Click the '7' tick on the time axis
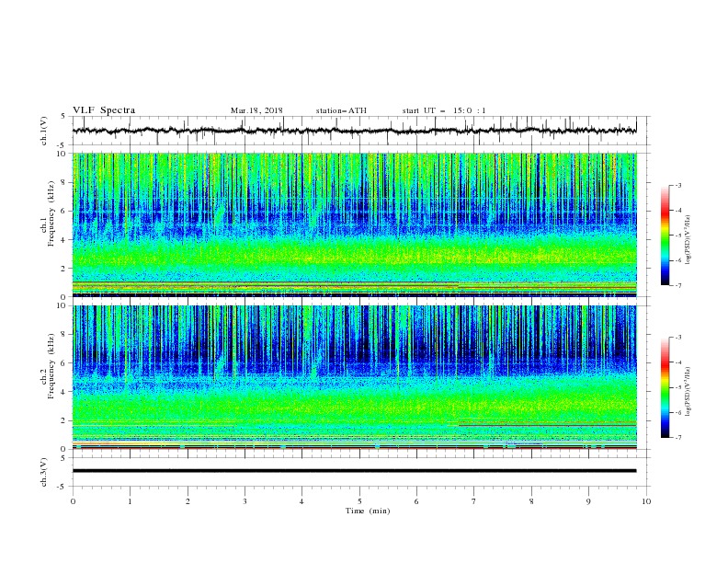The height and width of the screenshot is (563, 728). pos(474,501)
